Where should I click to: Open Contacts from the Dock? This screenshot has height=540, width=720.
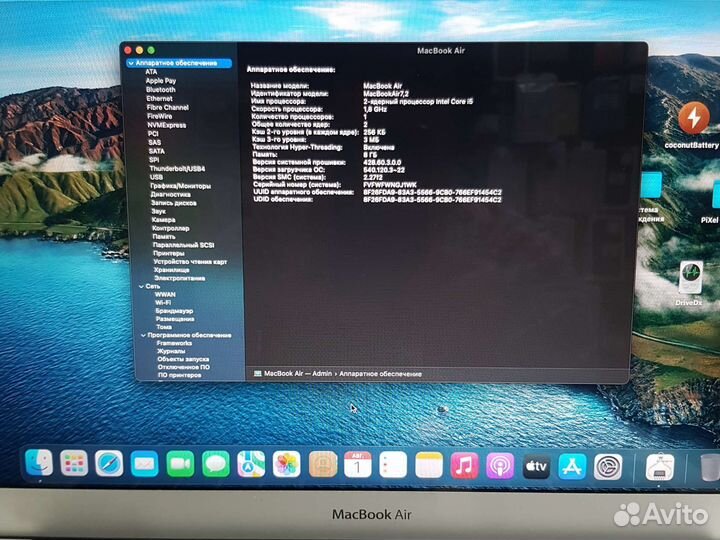(x=322, y=464)
